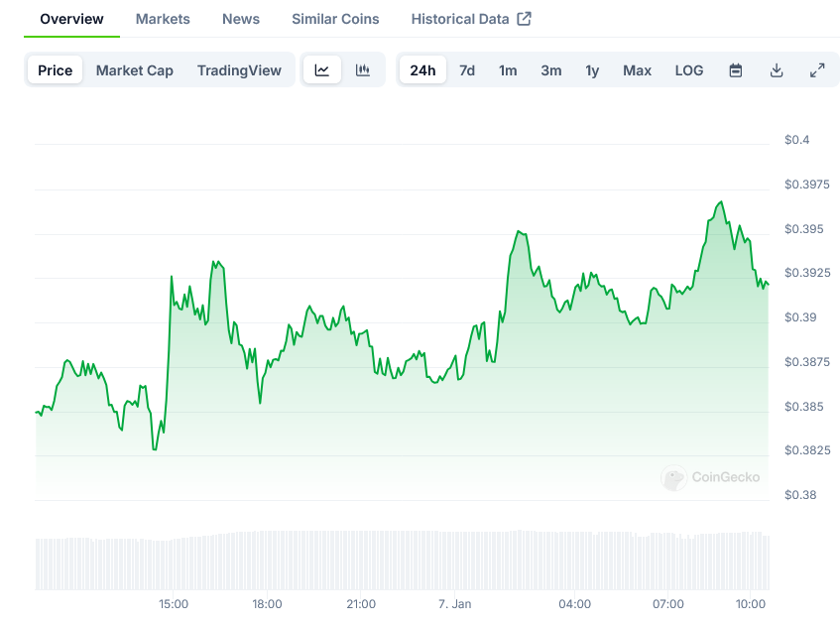
Task: Set time range to 1y
Action: [592, 70]
